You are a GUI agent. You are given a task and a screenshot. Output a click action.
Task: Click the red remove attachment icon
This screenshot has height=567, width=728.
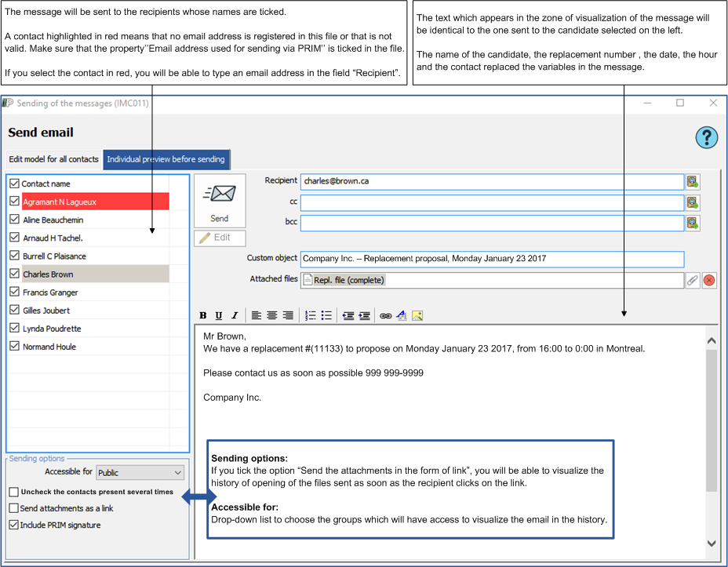click(x=709, y=280)
